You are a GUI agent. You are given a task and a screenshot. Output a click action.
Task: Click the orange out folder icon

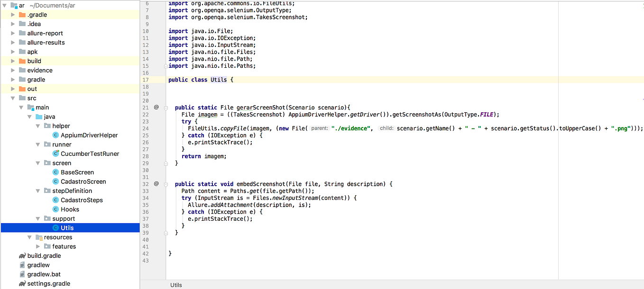pos(22,89)
